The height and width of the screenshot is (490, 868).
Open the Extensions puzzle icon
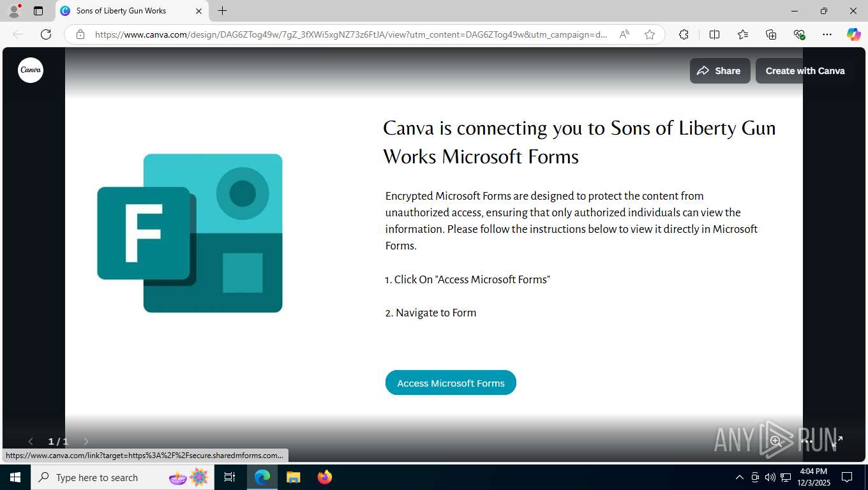684,34
